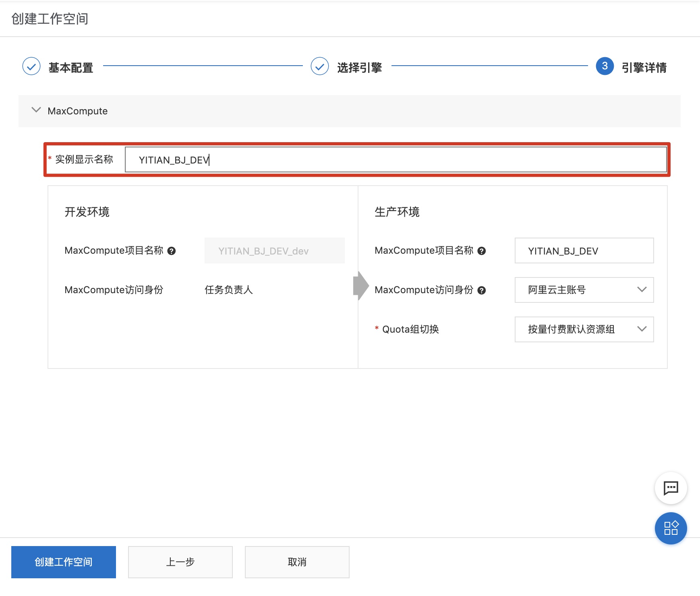Screen dimensions: 700x596
Task: Click the grayed-out YITIAN_BJ_DEV_dev project name field
Action: tap(274, 250)
